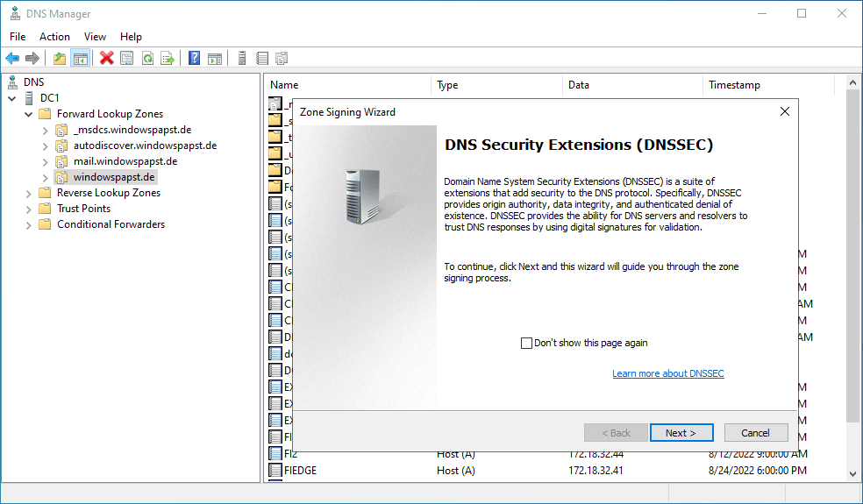Open the Learn more about DNSSEC link
The image size is (863, 504).
tap(667, 373)
